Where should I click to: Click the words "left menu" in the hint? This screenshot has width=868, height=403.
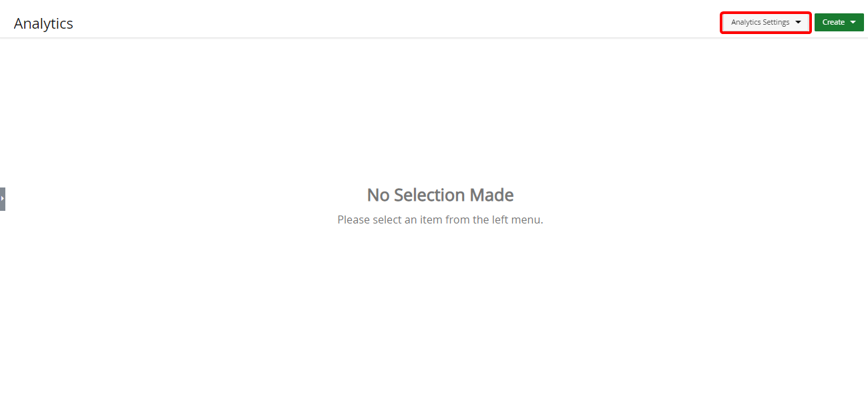click(x=517, y=220)
